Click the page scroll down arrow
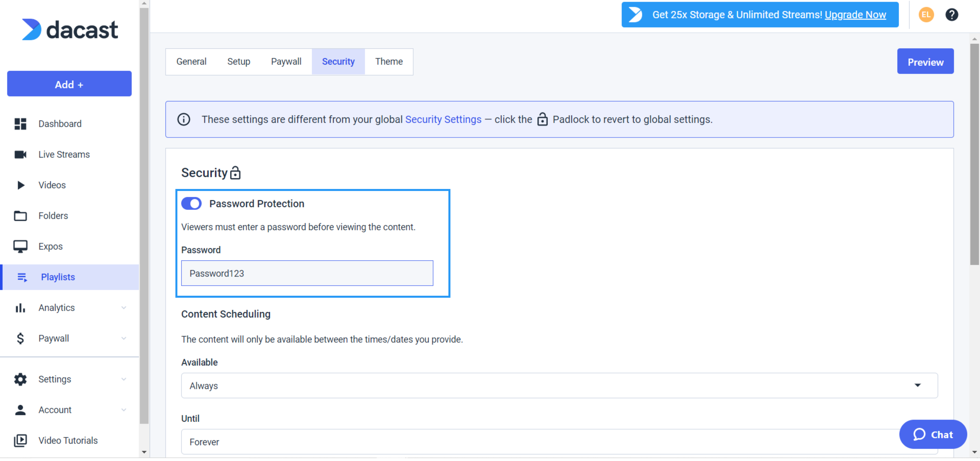The image size is (980, 461). click(x=974, y=452)
